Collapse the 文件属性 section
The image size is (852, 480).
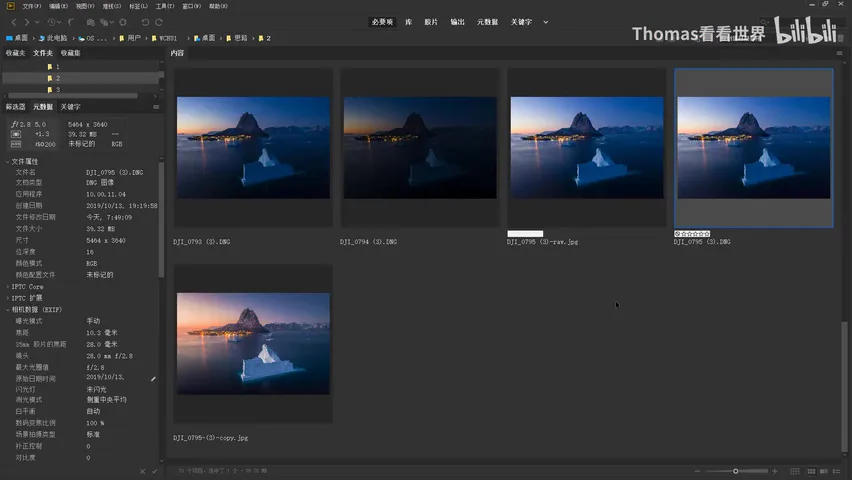pyautogui.click(x=8, y=161)
